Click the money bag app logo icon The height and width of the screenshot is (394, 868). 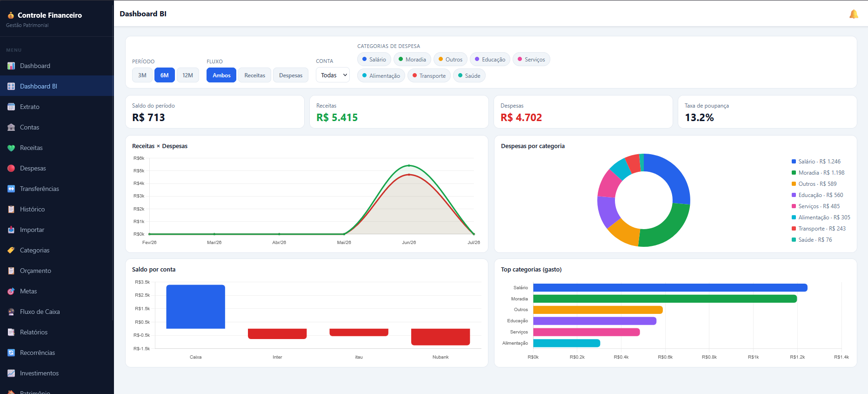(x=11, y=15)
